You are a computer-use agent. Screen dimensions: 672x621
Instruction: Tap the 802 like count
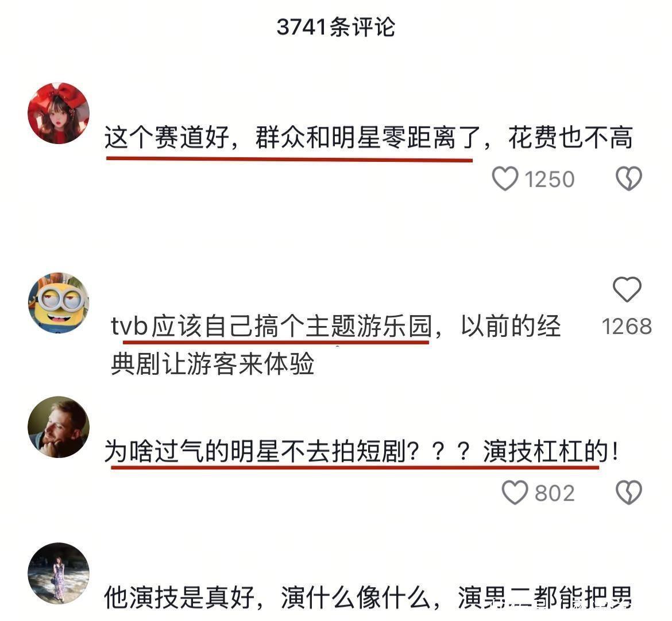tap(554, 494)
